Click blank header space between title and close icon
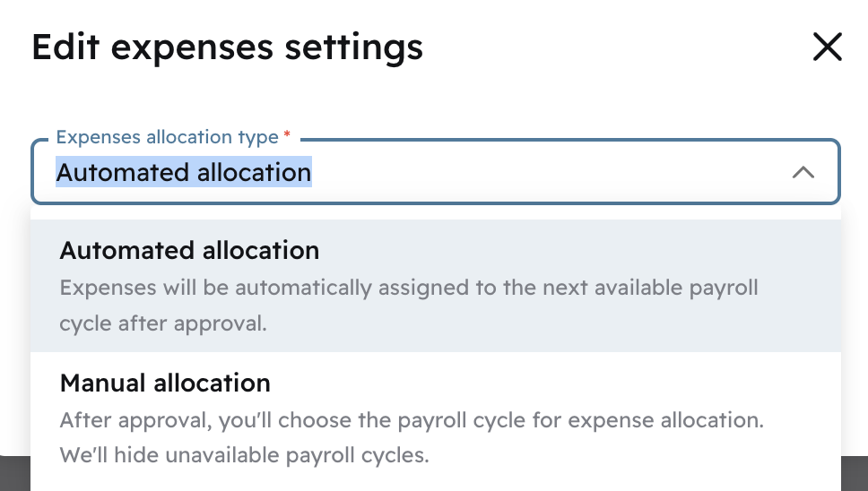This screenshot has width=868, height=491. tap(610, 47)
